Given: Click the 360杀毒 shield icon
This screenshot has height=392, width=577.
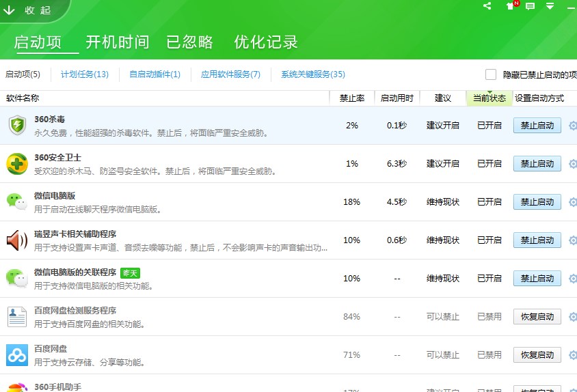Looking at the screenshot, I should coord(17,126).
